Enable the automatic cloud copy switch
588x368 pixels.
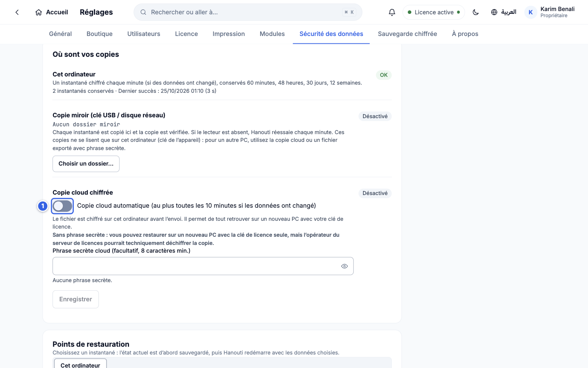(x=62, y=206)
